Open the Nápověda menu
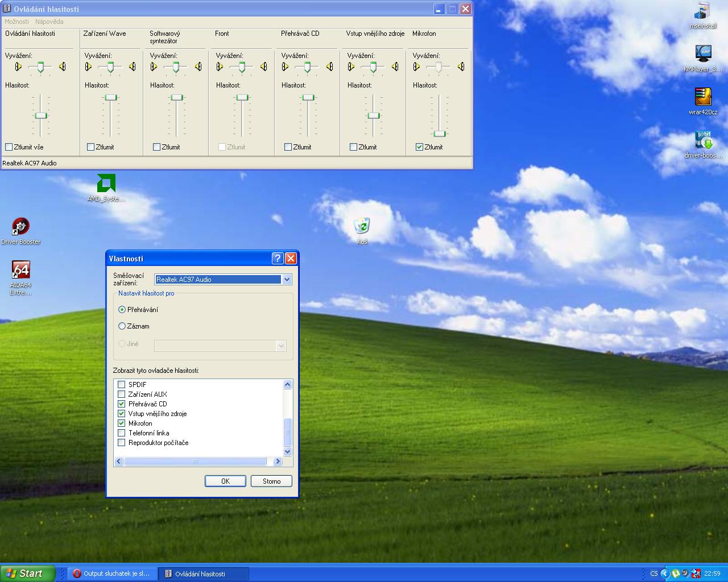 (x=49, y=22)
